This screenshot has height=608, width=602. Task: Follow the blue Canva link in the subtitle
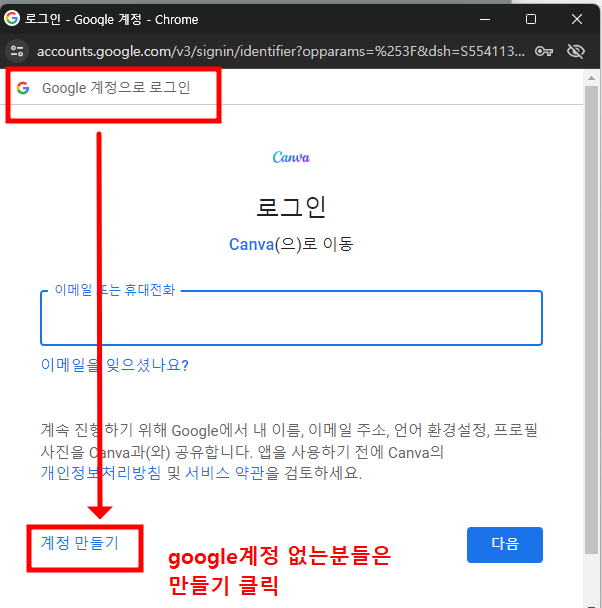click(252, 244)
